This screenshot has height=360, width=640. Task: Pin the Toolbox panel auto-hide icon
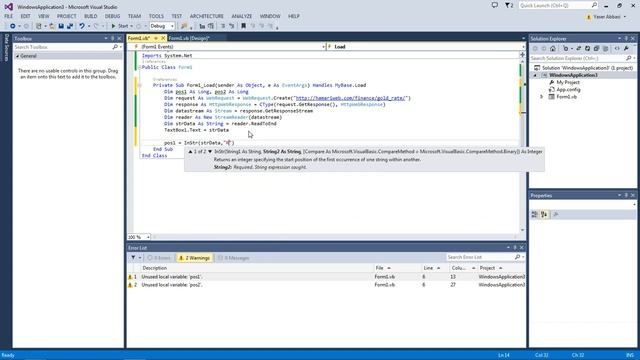(x=113, y=38)
